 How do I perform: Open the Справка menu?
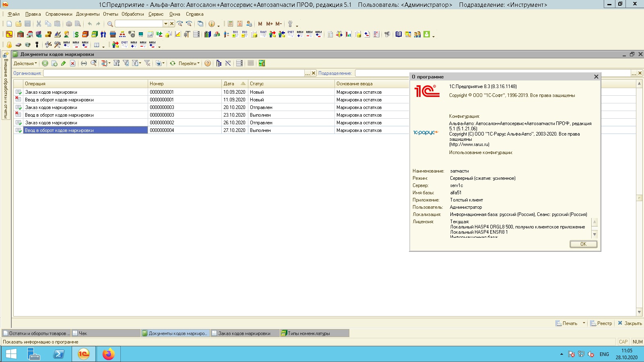coord(195,14)
